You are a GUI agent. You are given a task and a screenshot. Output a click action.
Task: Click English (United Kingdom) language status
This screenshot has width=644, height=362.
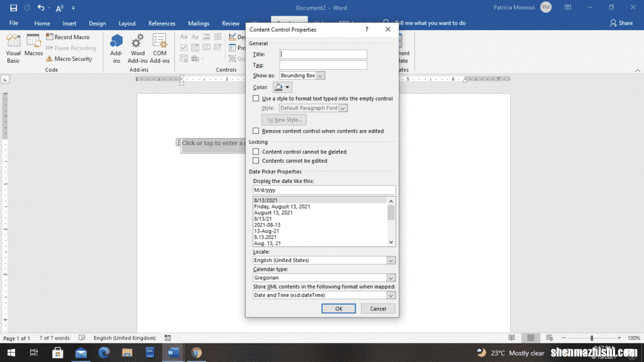125,337
